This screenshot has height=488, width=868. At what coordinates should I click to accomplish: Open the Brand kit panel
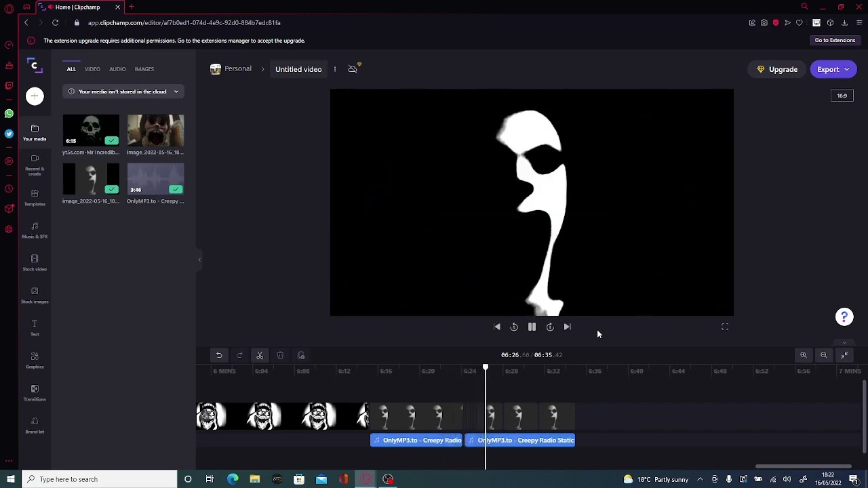click(35, 426)
